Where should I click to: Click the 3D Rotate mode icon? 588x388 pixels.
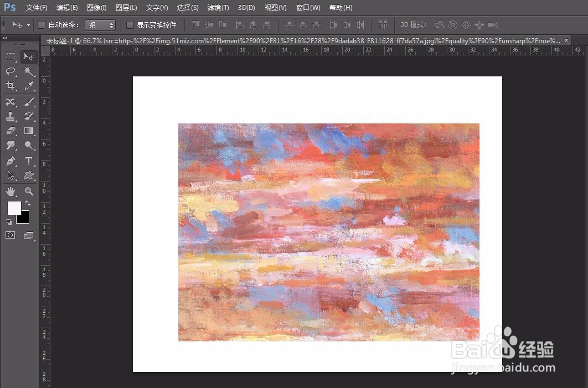439,25
